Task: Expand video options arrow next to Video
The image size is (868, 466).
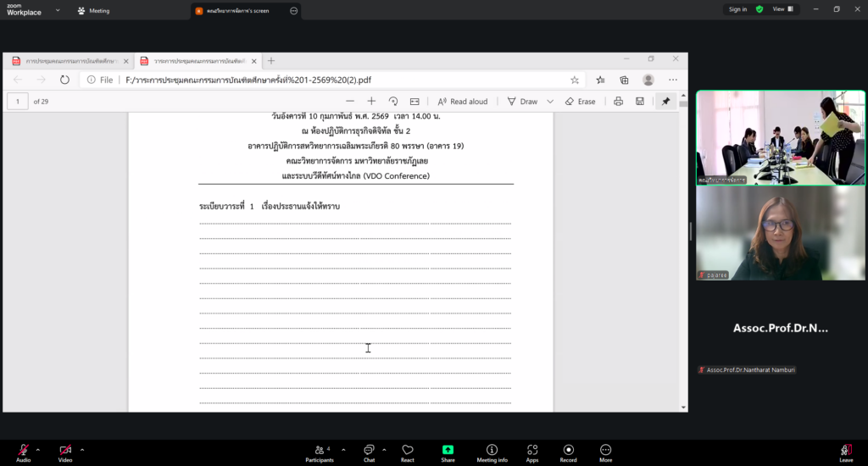Action: coord(82,449)
